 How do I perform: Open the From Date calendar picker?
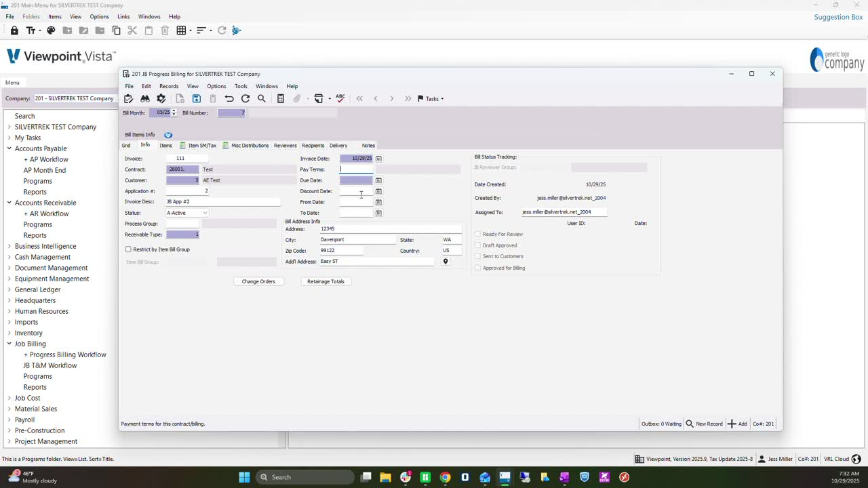click(378, 202)
